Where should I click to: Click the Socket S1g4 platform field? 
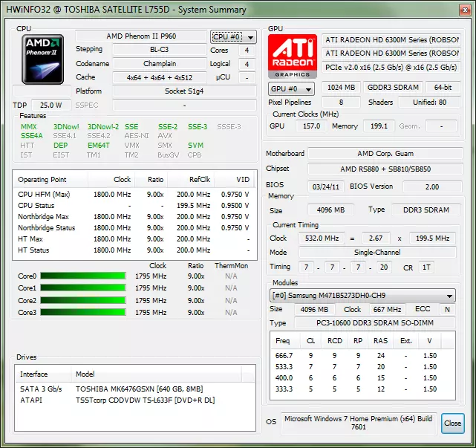click(184, 91)
